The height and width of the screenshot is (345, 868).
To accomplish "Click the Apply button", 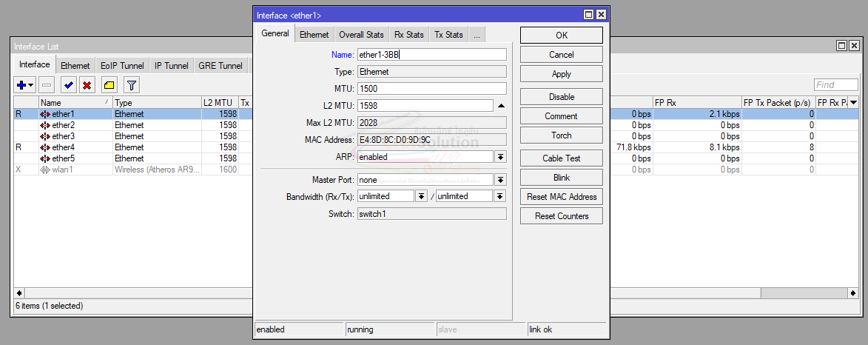I will pyautogui.click(x=562, y=73).
